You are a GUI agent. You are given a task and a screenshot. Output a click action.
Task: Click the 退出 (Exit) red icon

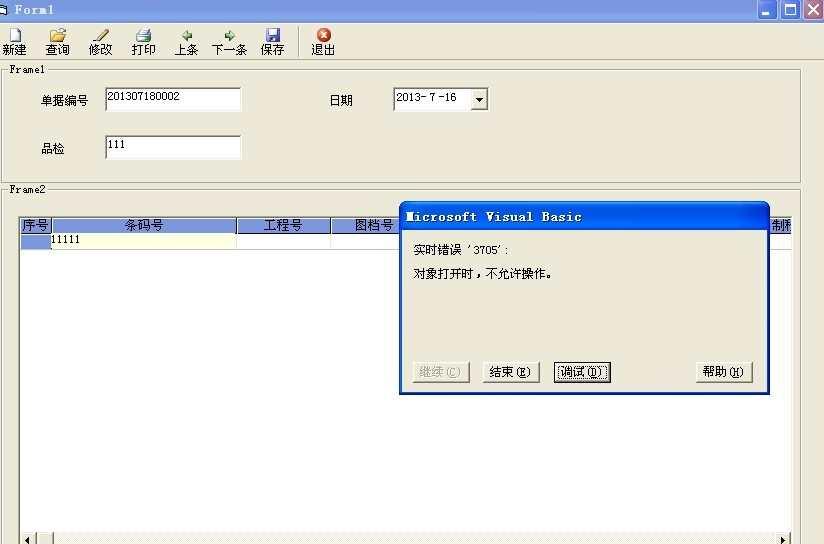[x=323, y=42]
